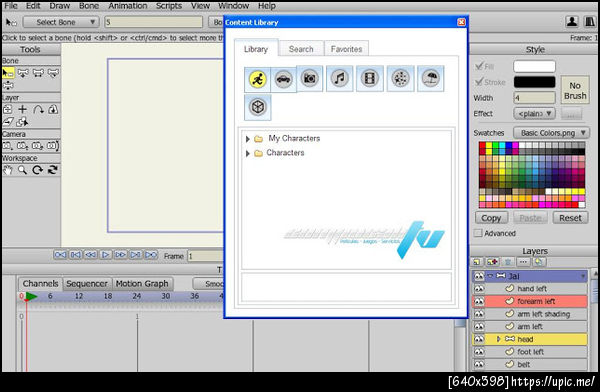Click the Reset style button
This screenshot has height=392, width=600.
570,218
